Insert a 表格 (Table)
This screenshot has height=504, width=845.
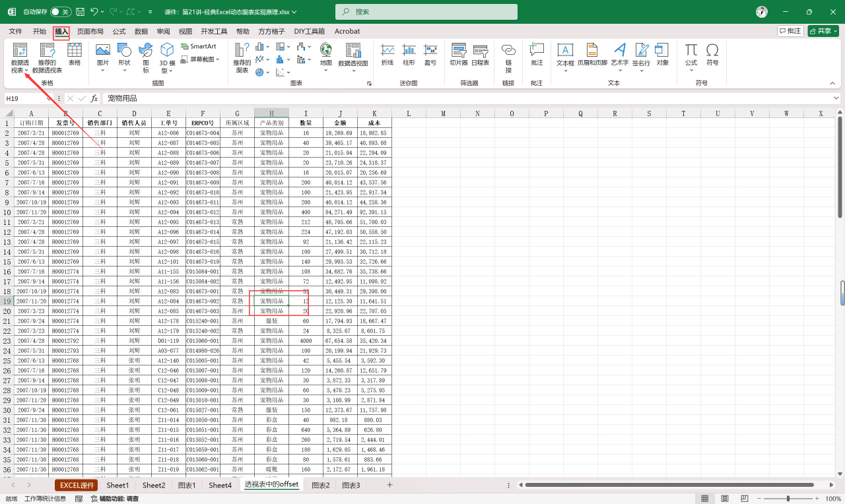coord(75,55)
